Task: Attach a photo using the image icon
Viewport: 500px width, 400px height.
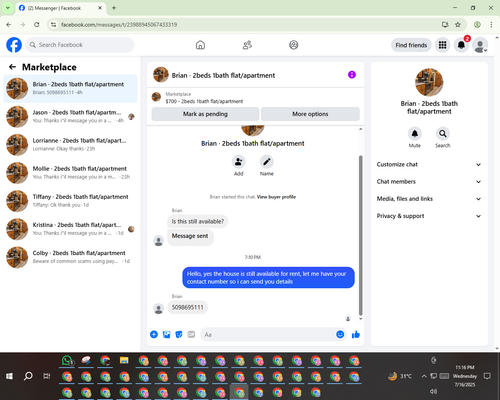Action: (167, 334)
